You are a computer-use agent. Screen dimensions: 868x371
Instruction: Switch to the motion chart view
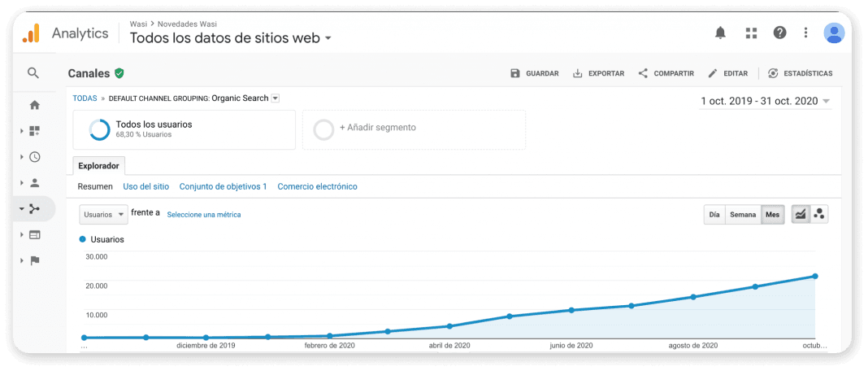click(819, 215)
